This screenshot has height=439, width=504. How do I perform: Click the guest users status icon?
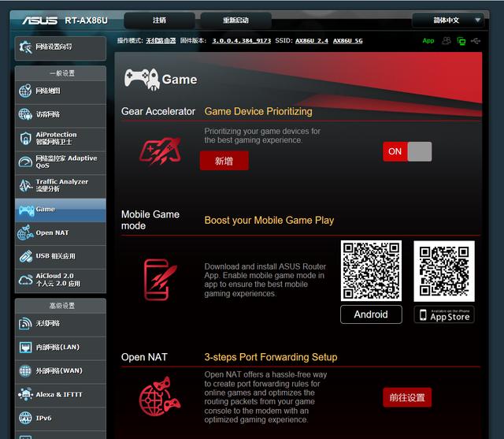(447, 41)
